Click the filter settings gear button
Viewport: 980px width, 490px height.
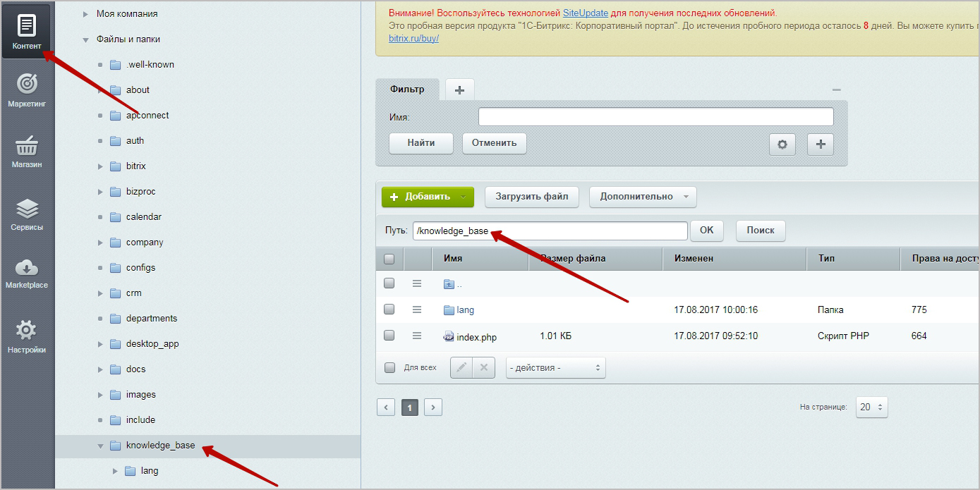(782, 144)
